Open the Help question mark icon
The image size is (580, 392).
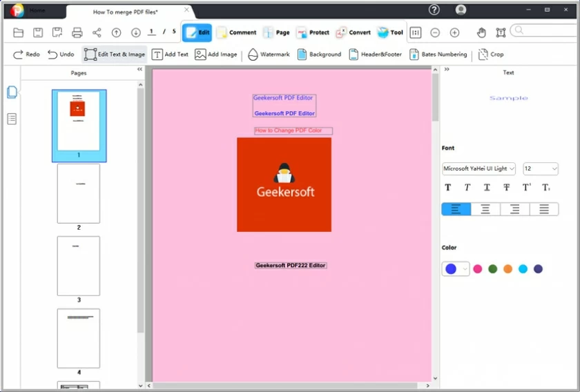point(434,10)
